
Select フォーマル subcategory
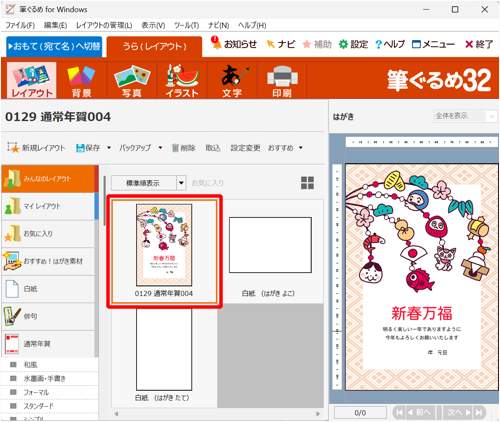point(50,392)
